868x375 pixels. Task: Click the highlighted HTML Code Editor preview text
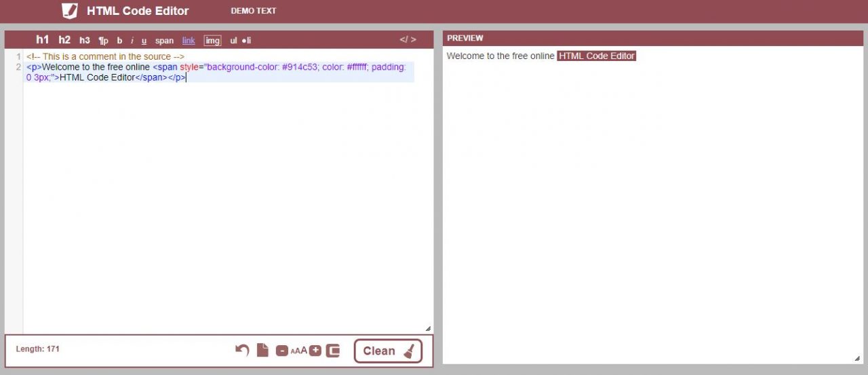pyautogui.click(x=597, y=56)
